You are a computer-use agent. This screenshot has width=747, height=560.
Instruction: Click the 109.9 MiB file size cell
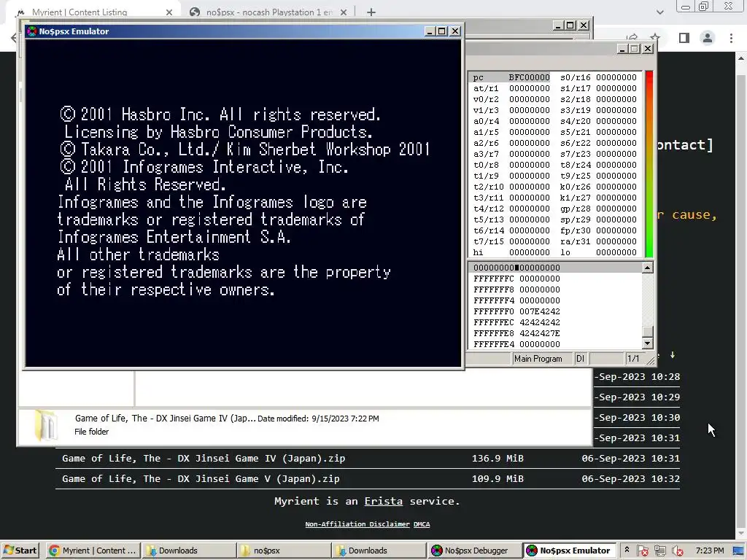(x=498, y=478)
